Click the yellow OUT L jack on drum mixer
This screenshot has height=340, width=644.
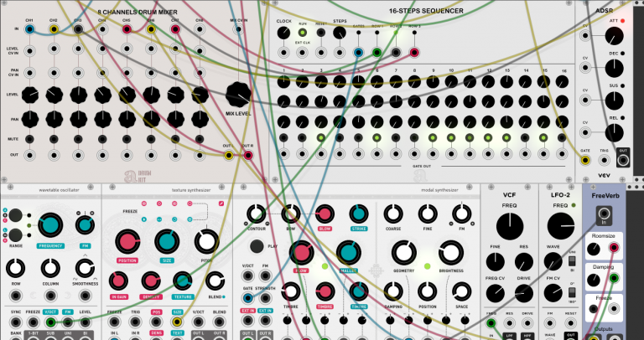(x=229, y=156)
